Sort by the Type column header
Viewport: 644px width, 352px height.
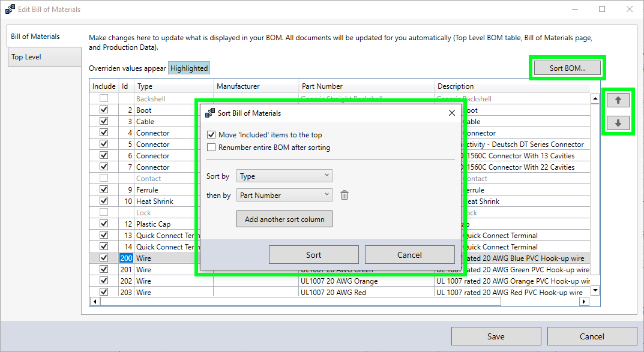pos(173,86)
